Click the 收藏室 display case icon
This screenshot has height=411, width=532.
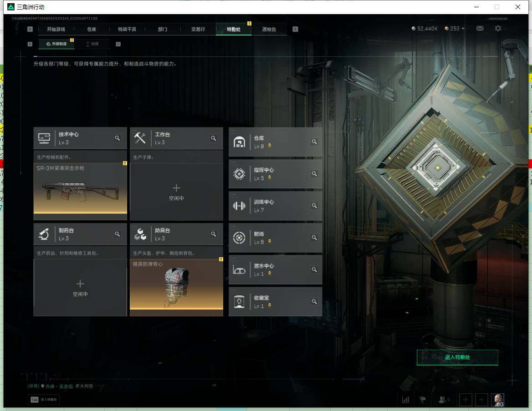239,301
